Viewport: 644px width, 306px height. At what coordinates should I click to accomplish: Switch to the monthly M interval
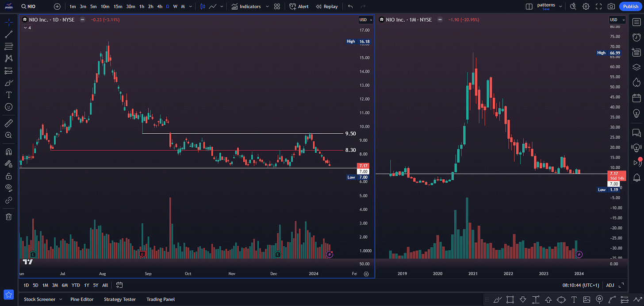pyautogui.click(x=183, y=6)
